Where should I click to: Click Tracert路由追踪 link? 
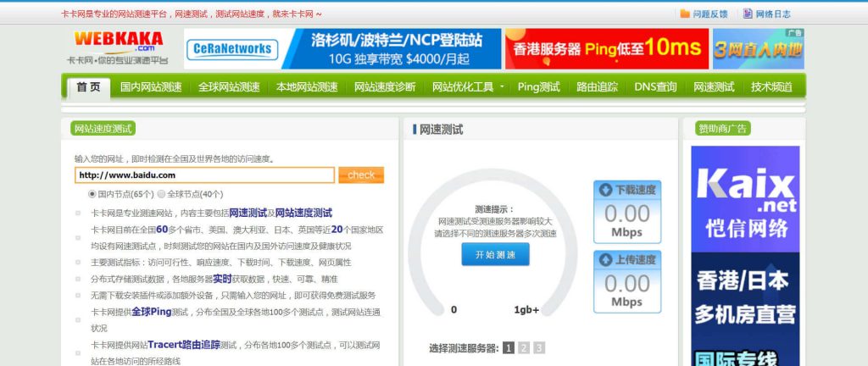(184, 345)
